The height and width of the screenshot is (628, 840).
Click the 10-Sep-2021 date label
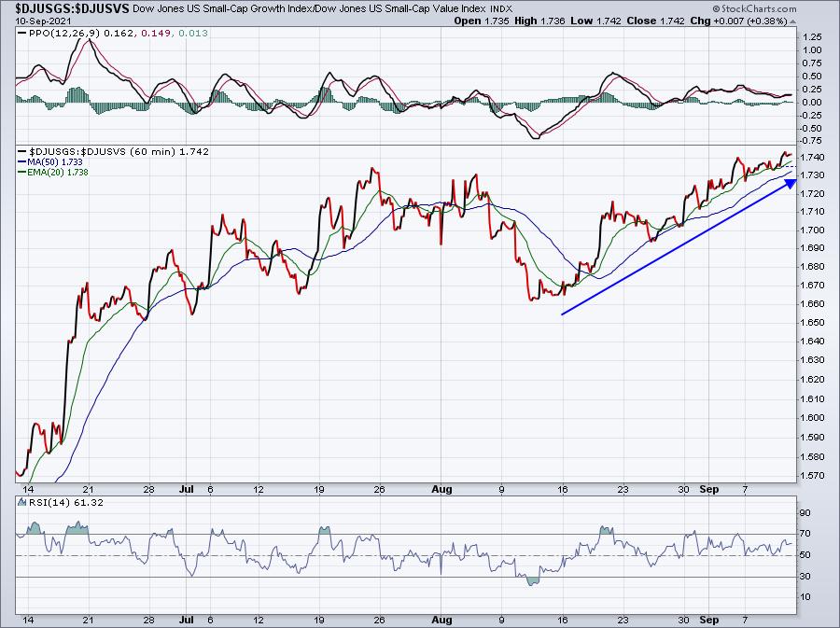(x=41, y=21)
